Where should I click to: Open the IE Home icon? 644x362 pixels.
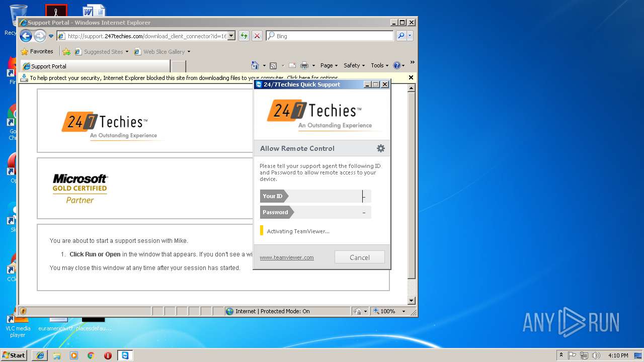tap(255, 65)
